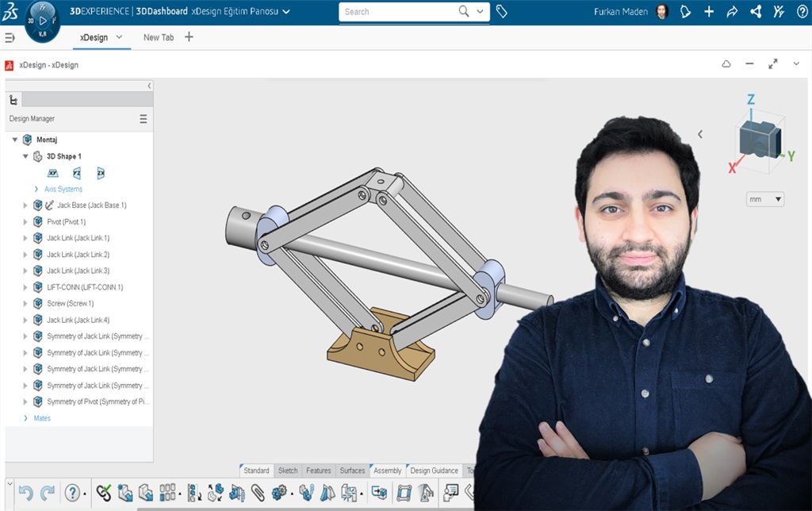812x511 pixels.
Task: Switch to the Design Guidance tab
Action: [x=434, y=471]
